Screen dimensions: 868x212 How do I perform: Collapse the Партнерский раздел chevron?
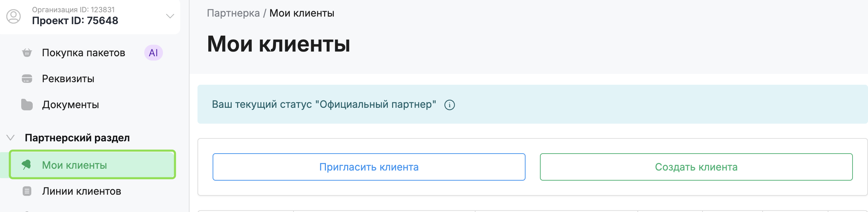point(10,138)
